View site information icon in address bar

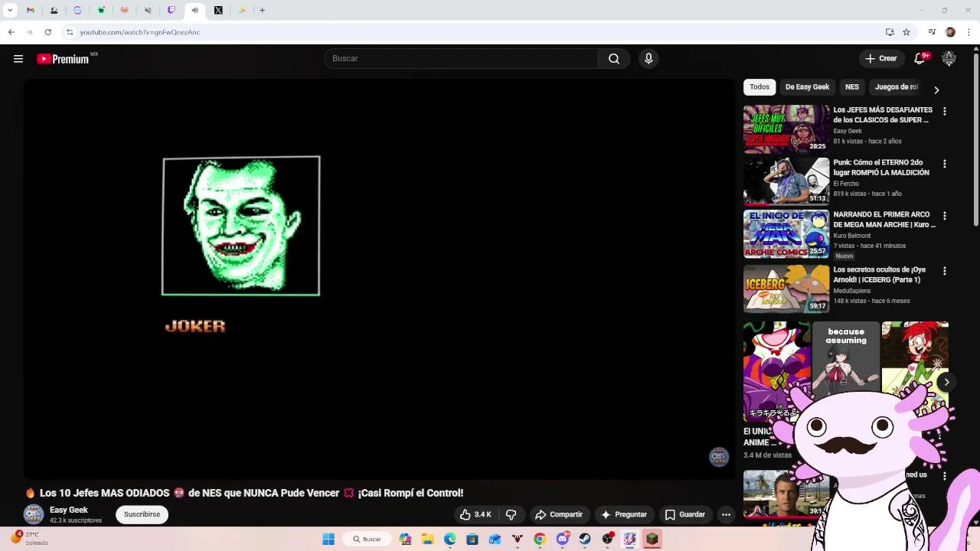coord(70,32)
